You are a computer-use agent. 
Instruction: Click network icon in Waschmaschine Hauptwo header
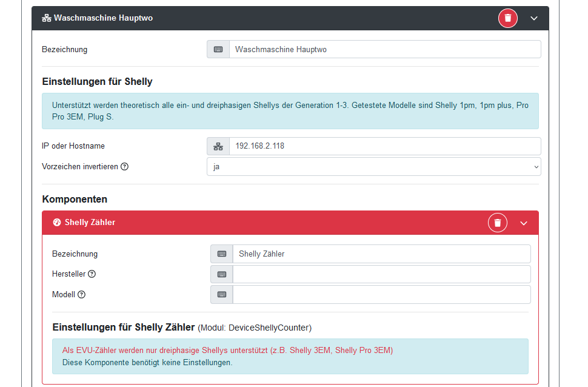(46, 18)
